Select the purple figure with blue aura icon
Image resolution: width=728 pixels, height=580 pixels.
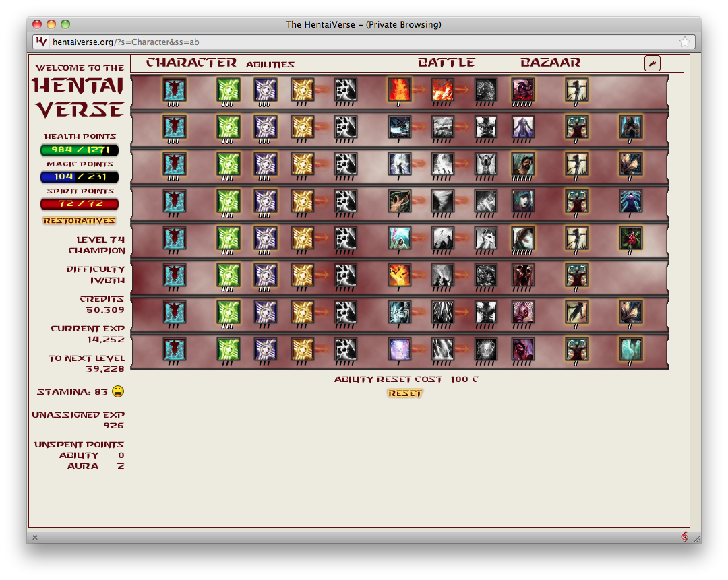[631, 201]
